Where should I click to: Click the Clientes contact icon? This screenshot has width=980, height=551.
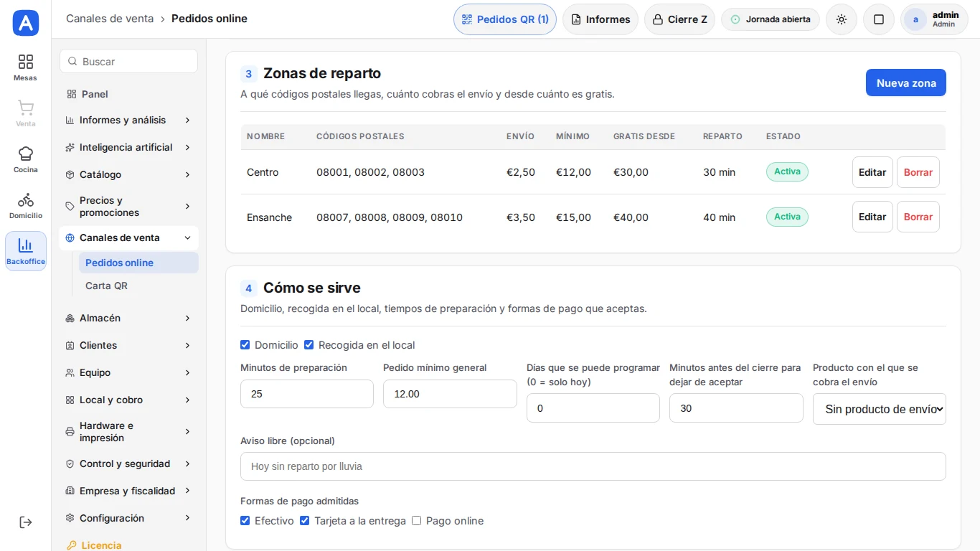(x=70, y=345)
